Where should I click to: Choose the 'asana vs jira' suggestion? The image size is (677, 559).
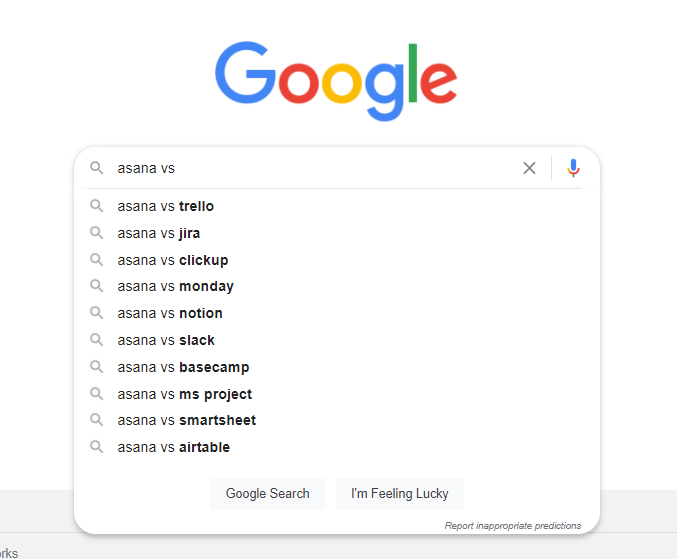[x=159, y=233]
